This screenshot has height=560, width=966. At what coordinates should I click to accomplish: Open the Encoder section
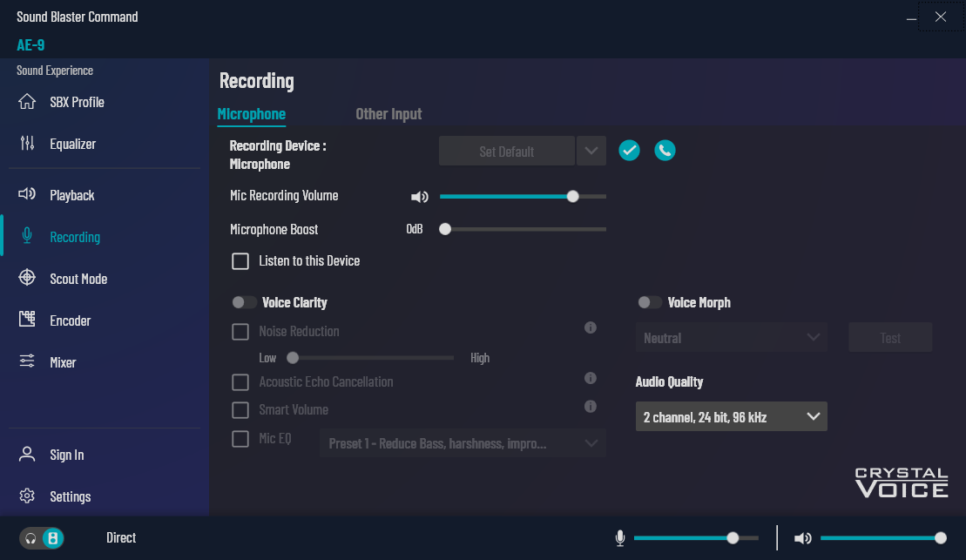coord(70,320)
